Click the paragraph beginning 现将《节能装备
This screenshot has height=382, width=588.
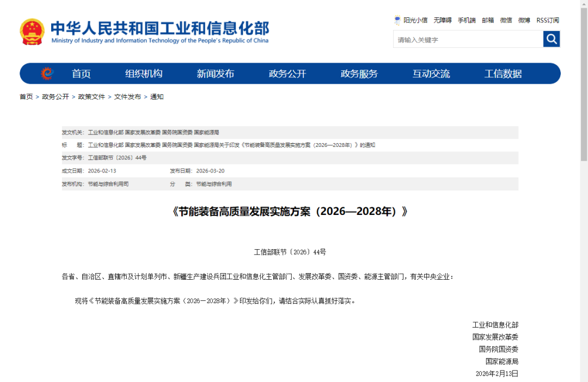point(215,301)
